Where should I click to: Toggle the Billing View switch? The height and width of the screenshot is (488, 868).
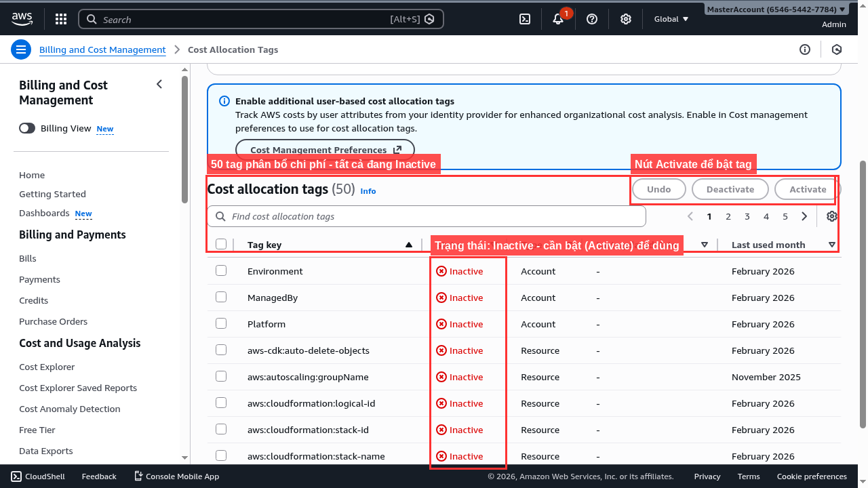[x=27, y=128]
